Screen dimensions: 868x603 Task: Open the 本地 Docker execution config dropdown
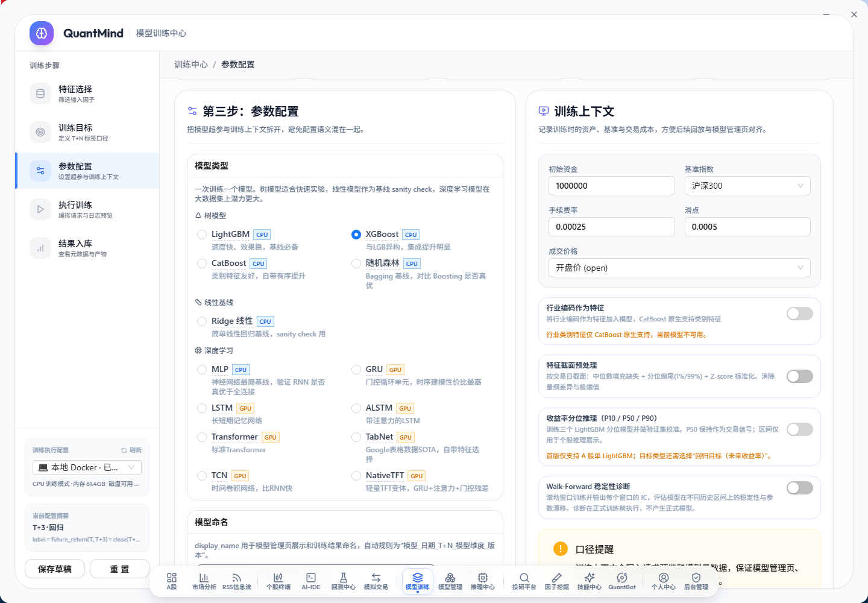87,467
